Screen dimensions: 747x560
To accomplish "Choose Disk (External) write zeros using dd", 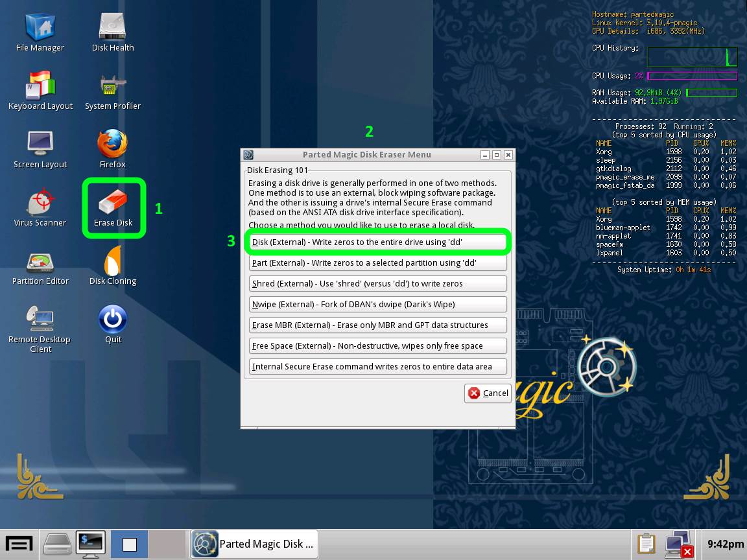I will pos(377,242).
